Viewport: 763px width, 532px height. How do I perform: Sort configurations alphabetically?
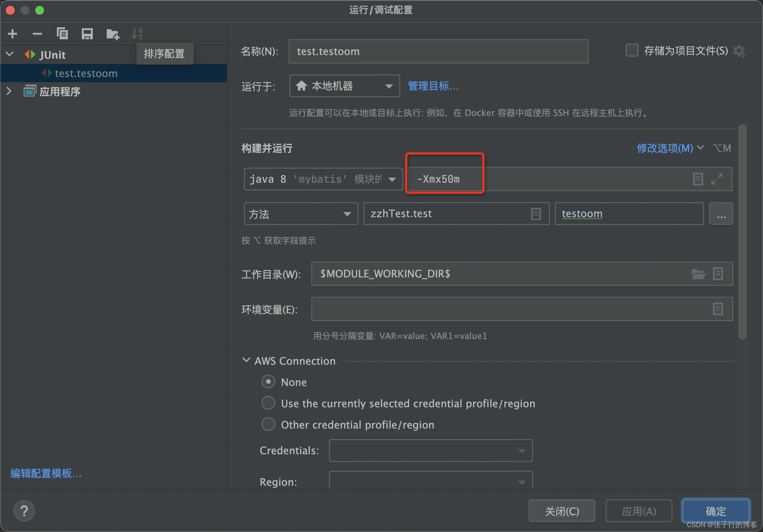pyautogui.click(x=137, y=34)
